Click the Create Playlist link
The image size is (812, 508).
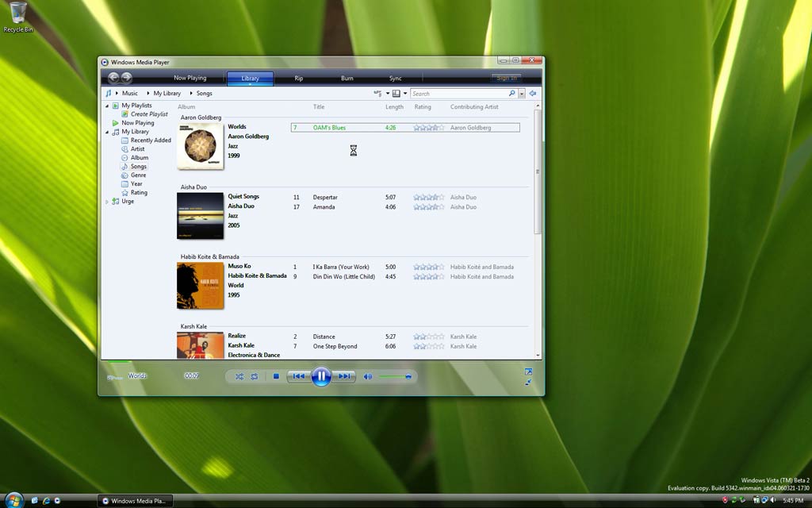[149, 114]
